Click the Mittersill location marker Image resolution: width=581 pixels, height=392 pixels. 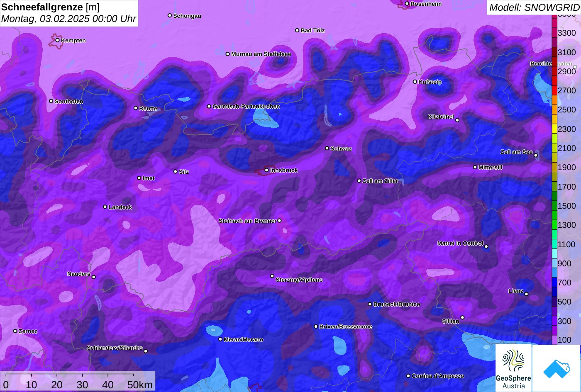[475, 167]
